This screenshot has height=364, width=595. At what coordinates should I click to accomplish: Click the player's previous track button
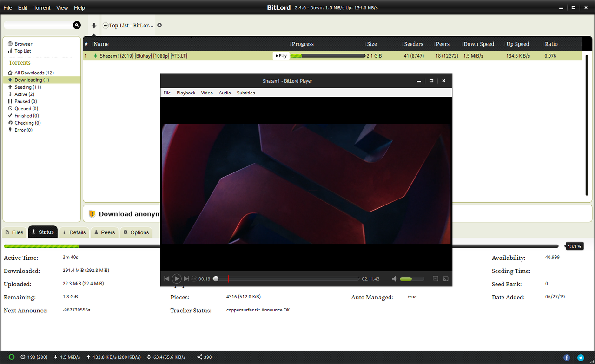tap(167, 278)
